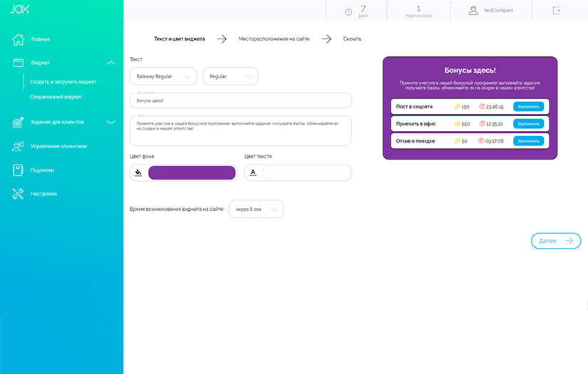The image size is (588, 374).
Task: Open the Подписки menu item
Action: pyautogui.click(x=42, y=170)
